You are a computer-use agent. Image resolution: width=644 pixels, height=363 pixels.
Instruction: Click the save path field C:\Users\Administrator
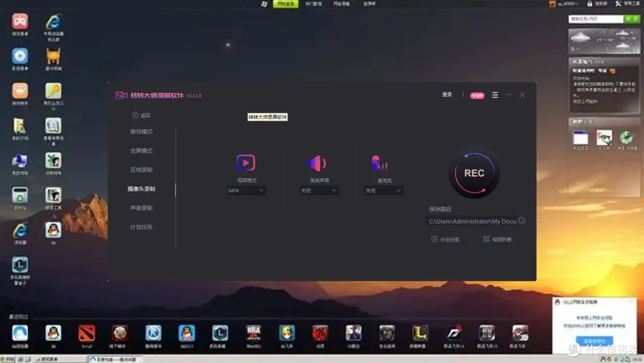472,221
